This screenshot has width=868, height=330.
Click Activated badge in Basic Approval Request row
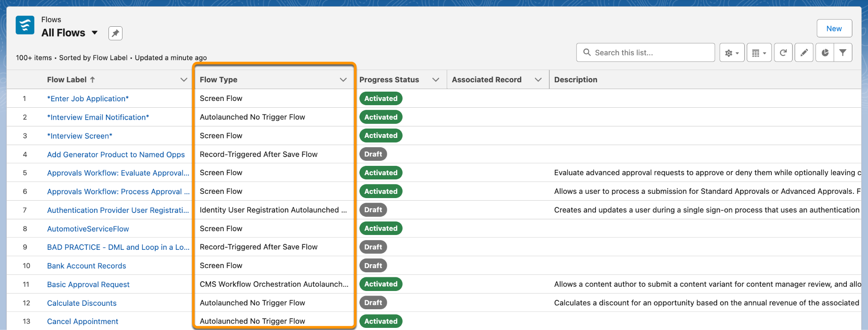pyautogui.click(x=381, y=284)
